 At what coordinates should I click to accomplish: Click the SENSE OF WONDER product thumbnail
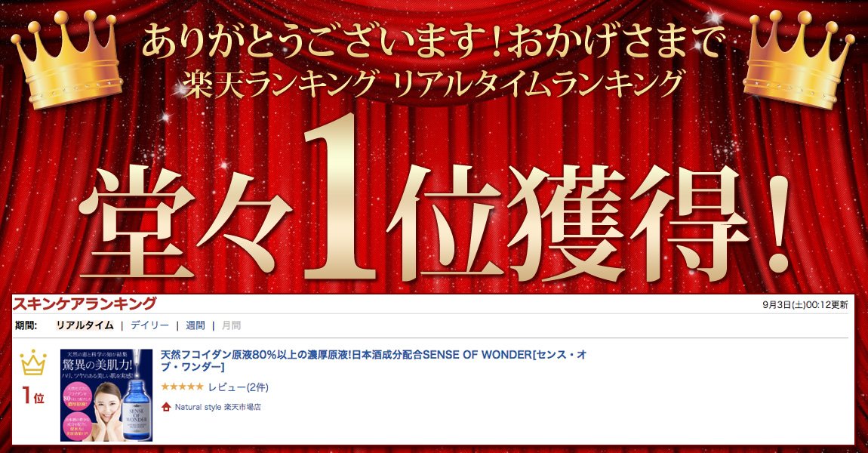point(106,395)
